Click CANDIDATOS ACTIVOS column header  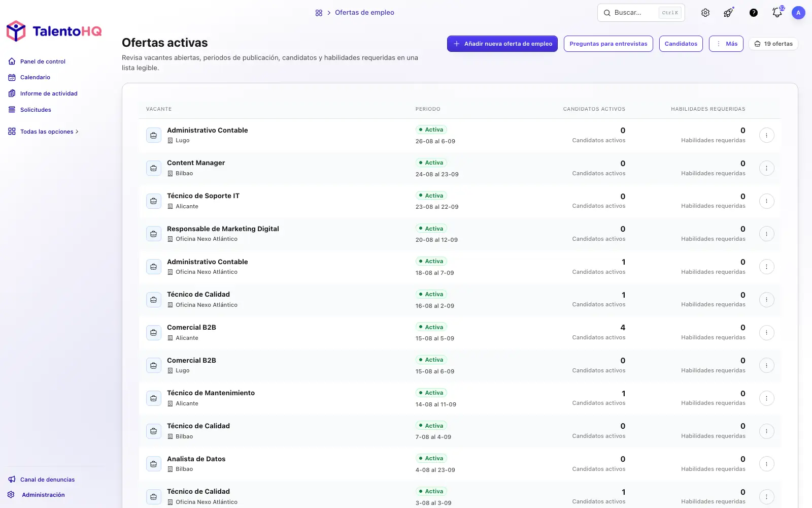pyautogui.click(x=594, y=109)
